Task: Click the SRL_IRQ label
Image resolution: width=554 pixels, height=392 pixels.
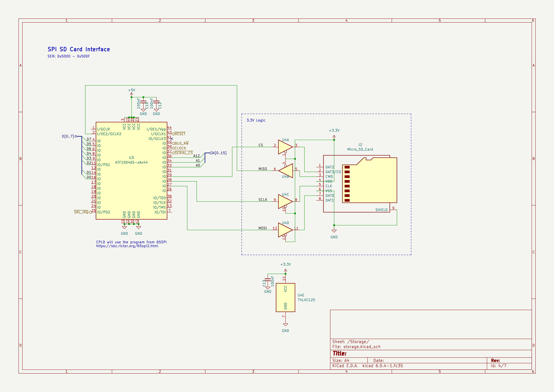Action: tap(81, 212)
